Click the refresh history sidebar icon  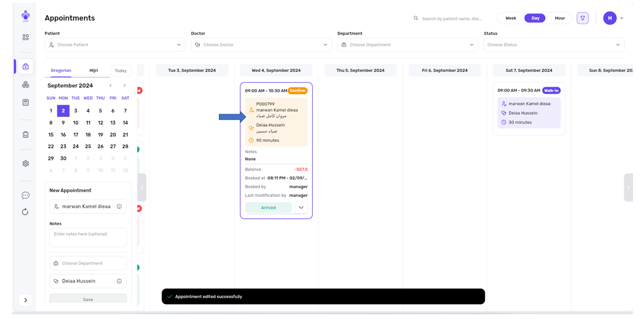click(x=25, y=212)
